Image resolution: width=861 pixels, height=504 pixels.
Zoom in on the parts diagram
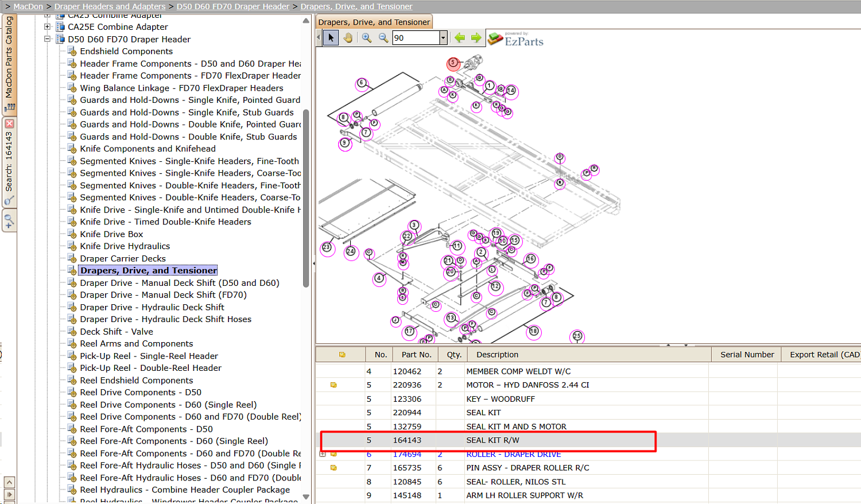[x=366, y=38]
